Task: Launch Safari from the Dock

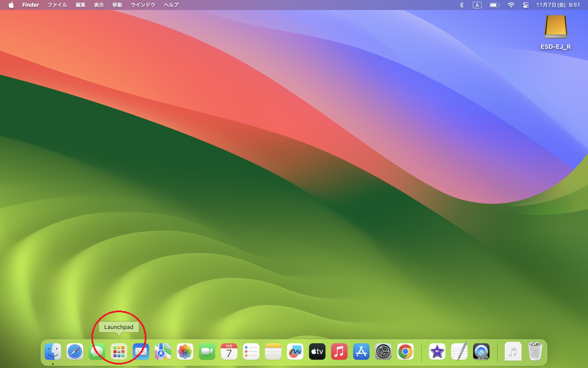Action: coord(75,351)
